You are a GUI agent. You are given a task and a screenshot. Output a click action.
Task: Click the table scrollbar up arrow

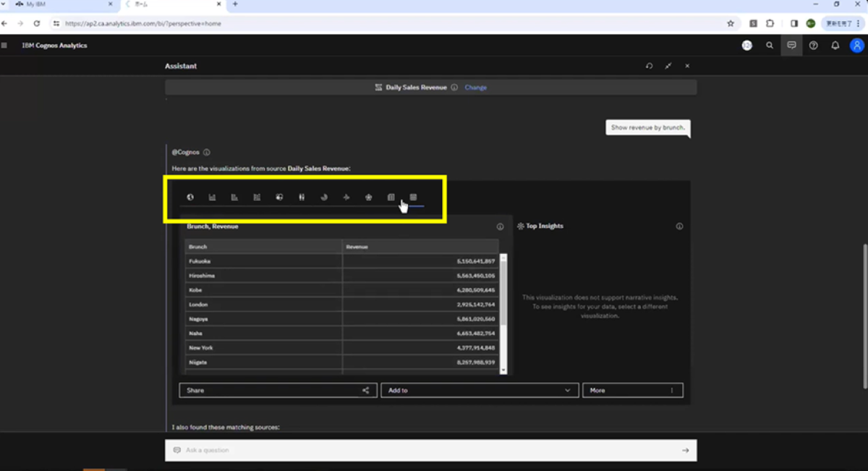pos(504,257)
